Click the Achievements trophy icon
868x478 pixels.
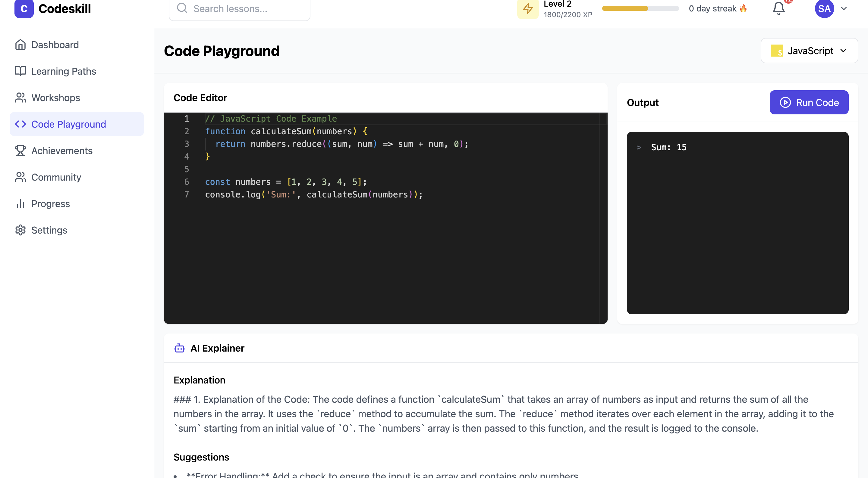20,151
